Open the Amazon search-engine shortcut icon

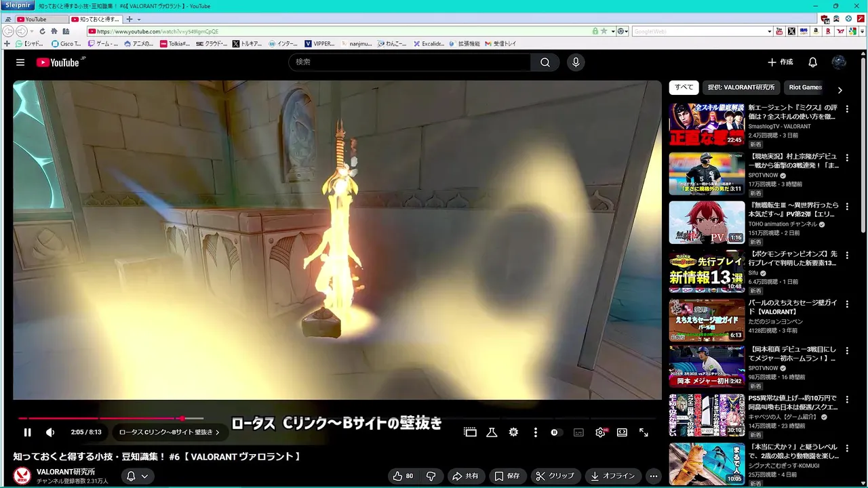pyautogui.click(x=816, y=31)
